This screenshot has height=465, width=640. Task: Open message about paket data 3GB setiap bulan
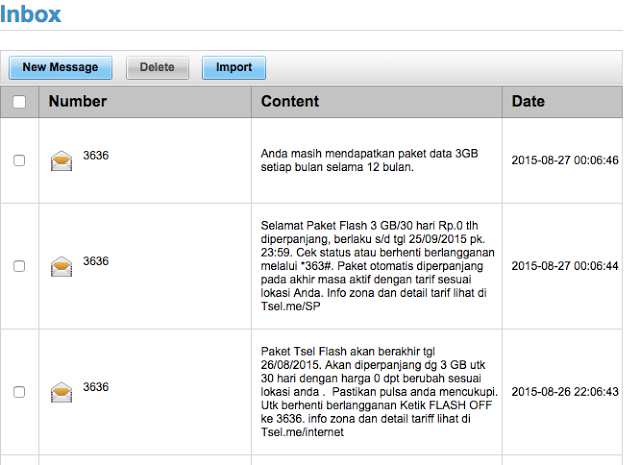point(369,160)
